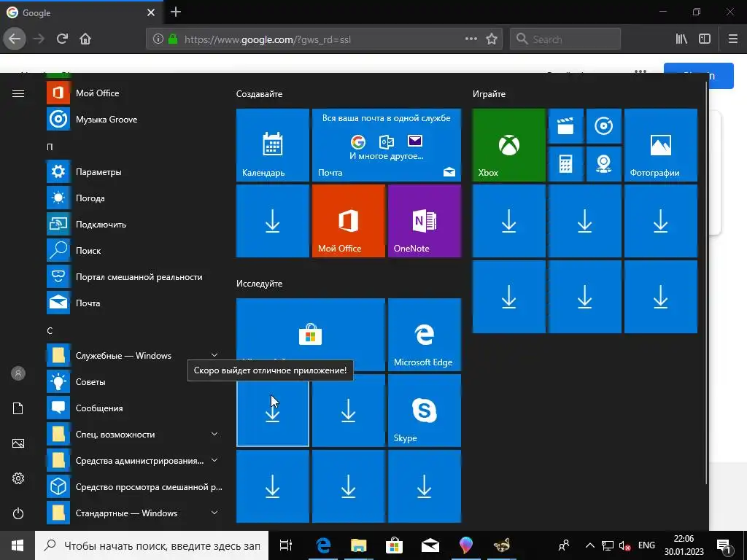Open Подключить in the app list

135,224
